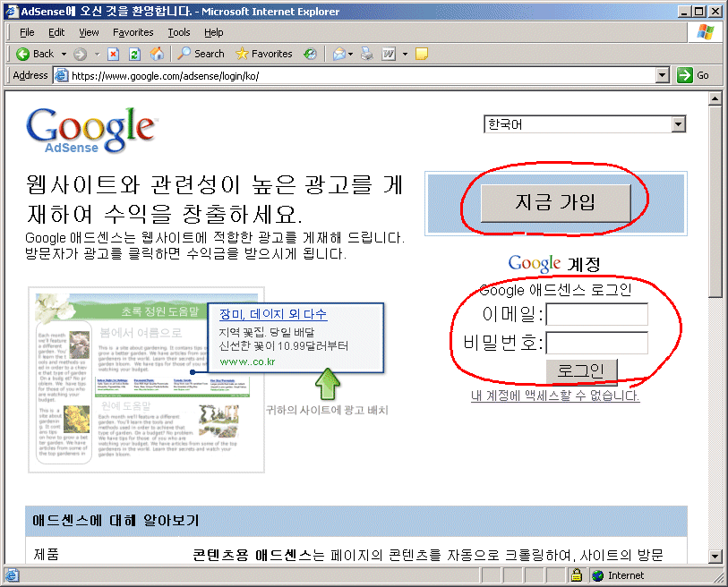Screen dimensions: 728x587
Task: Click the IE icon in title bar
Action: pos(12,11)
